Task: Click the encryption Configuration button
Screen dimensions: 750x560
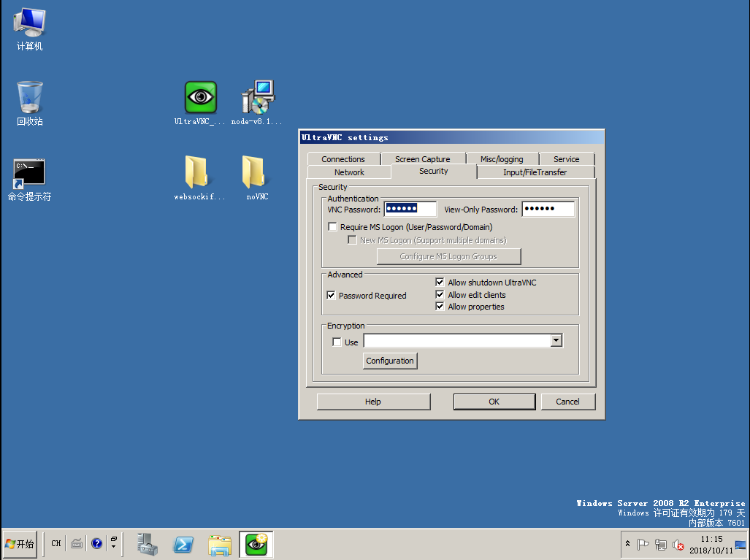Action: (390, 361)
